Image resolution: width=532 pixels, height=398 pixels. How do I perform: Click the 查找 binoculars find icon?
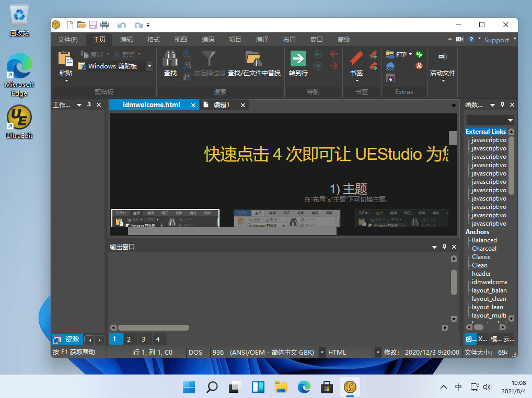(x=170, y=58)
